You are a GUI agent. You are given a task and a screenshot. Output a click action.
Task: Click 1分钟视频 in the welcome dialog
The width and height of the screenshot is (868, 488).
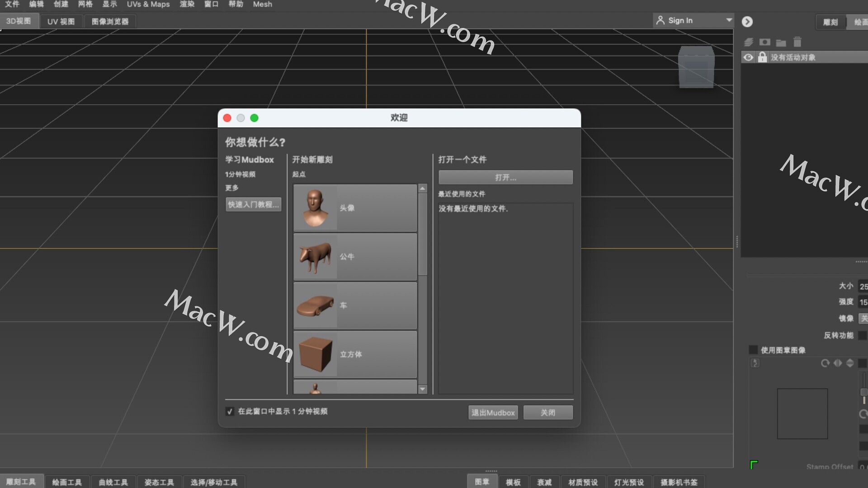pos(240,174)
